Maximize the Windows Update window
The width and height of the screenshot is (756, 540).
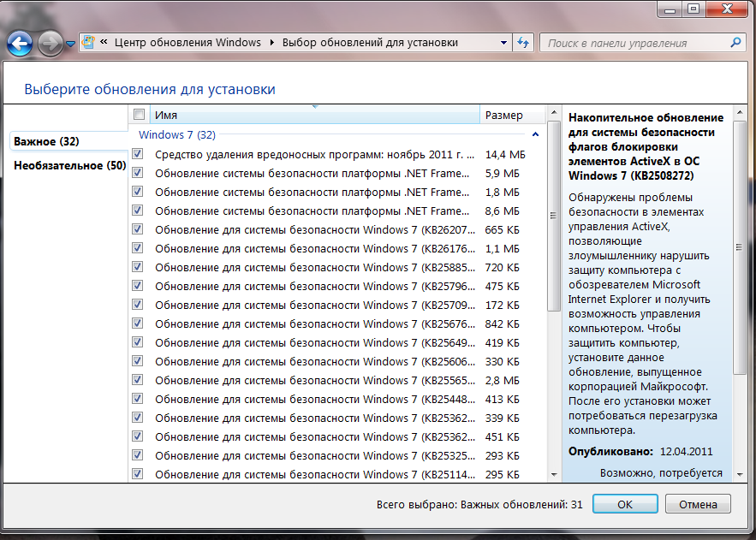click(693, 9)
